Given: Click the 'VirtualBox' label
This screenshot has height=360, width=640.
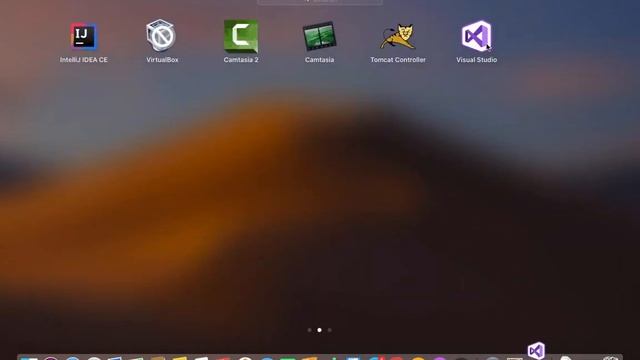Looking at the screenshot, I should pyautogui.click(x=162, y=60).
